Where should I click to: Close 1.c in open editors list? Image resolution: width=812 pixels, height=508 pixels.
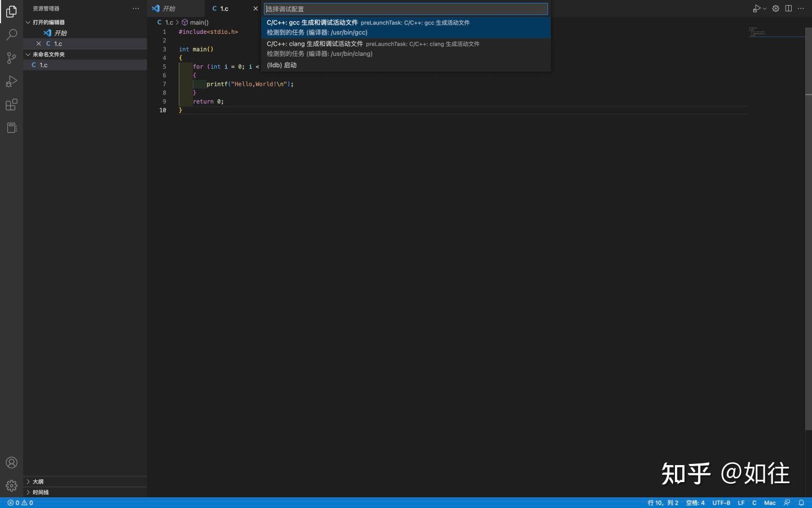tap(38, 43)
